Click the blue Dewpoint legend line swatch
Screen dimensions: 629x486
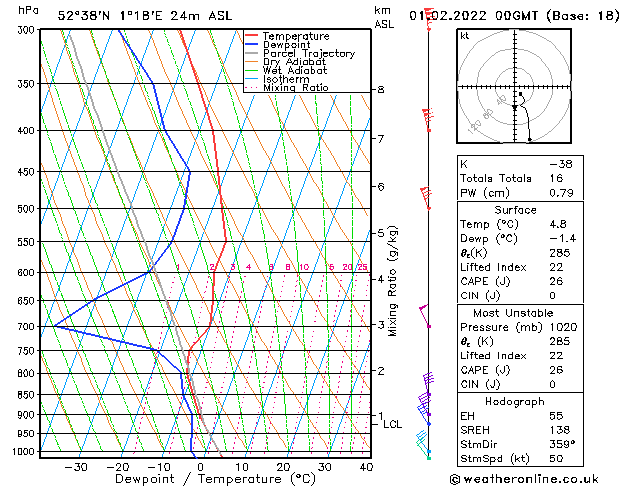(252, 45)
